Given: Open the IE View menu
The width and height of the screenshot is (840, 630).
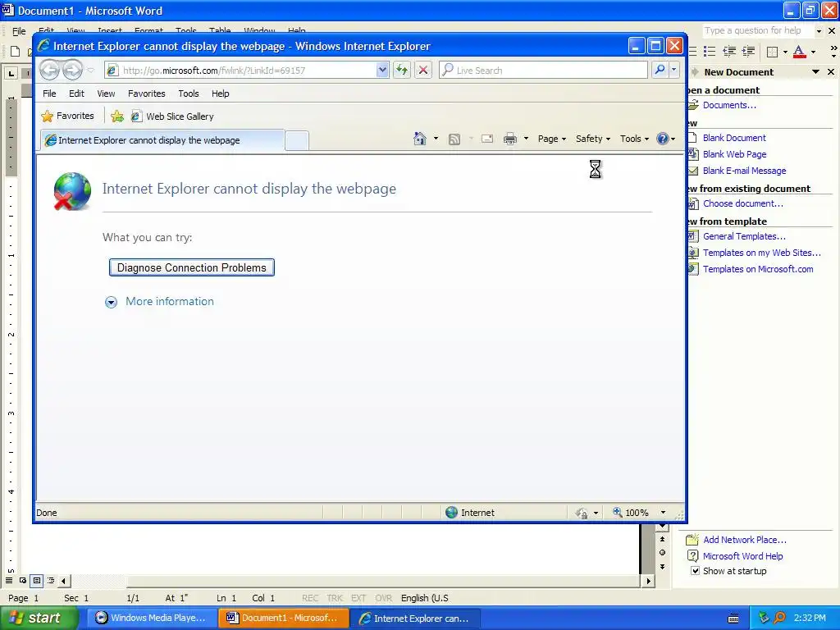Looking at the screenshot, I should coord(106,94).
